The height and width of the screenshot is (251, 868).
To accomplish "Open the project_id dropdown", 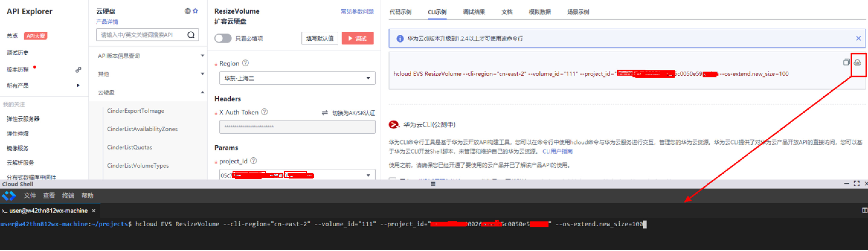I will click(x=297, y=175).
